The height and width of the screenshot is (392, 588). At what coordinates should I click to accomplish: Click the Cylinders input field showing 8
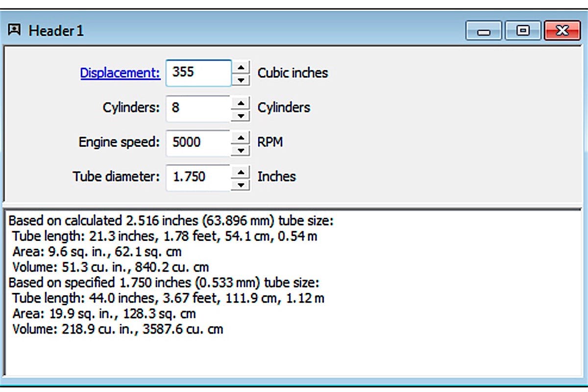tap(198, 107)
